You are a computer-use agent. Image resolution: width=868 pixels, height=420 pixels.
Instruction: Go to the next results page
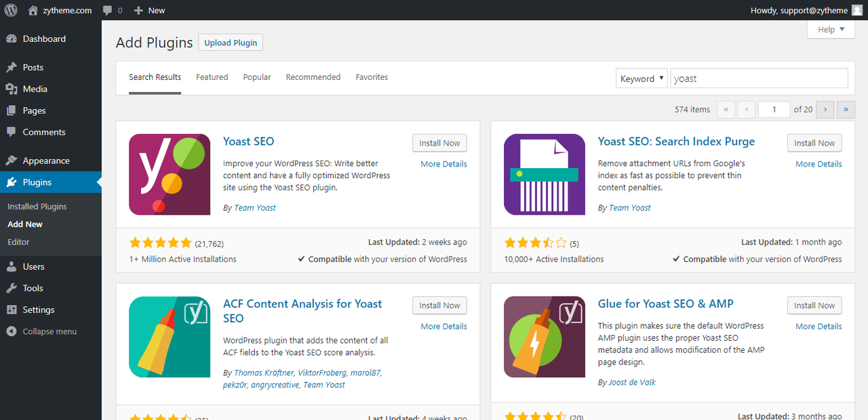pos(825,109)
